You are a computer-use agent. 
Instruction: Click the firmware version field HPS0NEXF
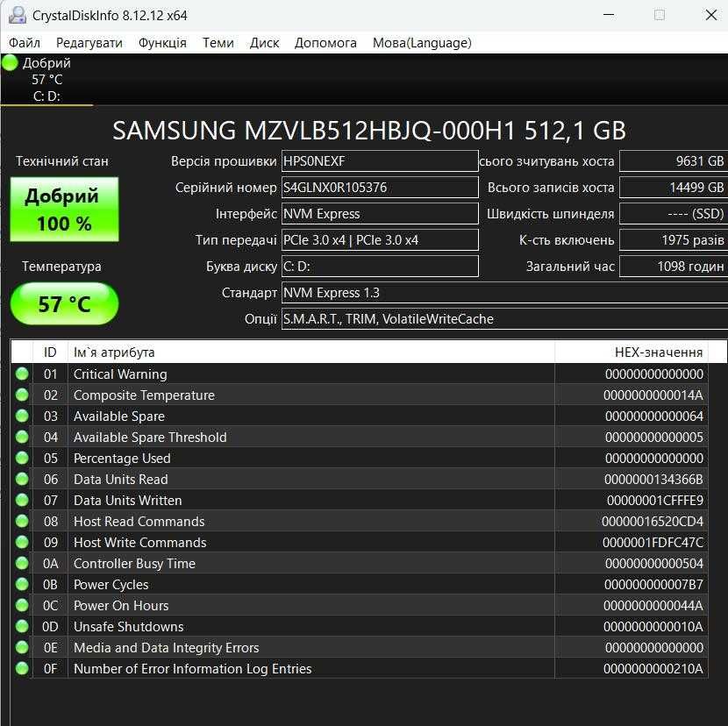pyautogui.click(x=380, y=161)
